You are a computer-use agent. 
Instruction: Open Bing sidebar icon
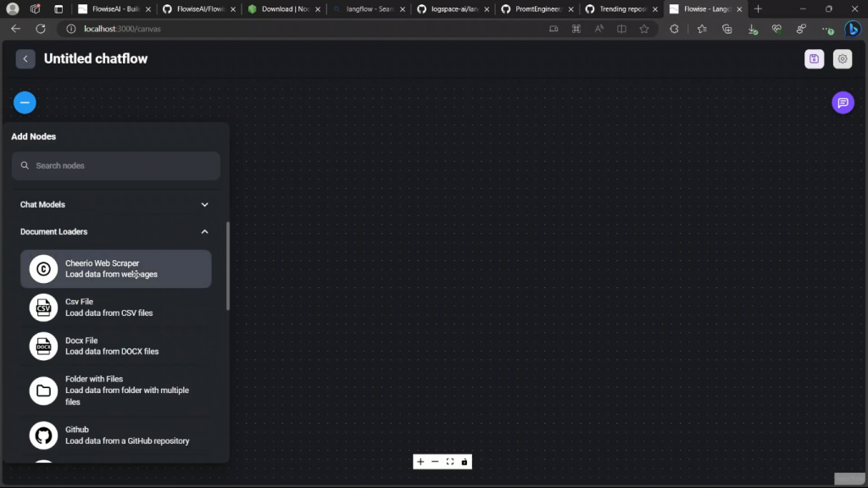click(x=853, y=29)
